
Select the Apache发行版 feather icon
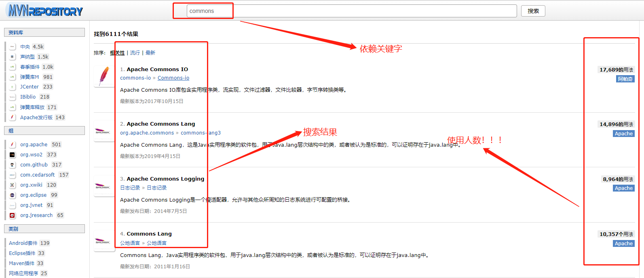(x=13, y=118)
